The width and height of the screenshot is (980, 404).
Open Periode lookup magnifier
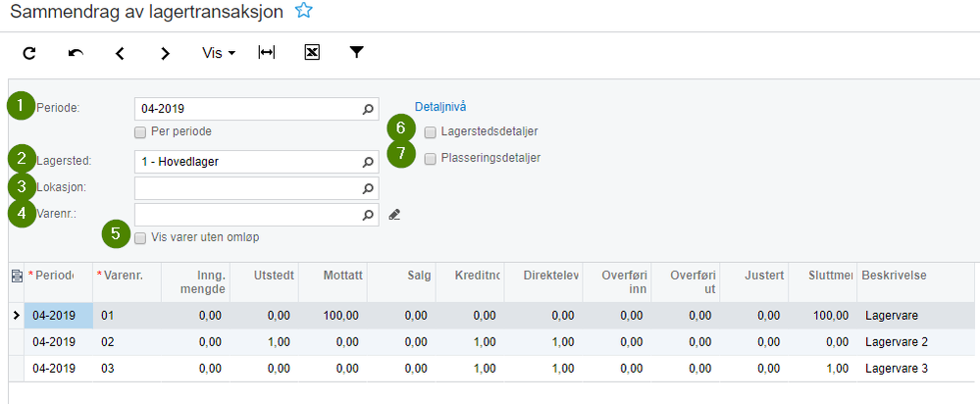(368, 109)
